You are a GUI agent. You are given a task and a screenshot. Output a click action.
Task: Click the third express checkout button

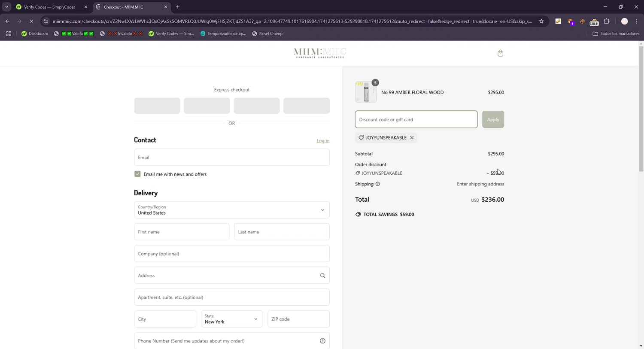(x=257, y=106)
